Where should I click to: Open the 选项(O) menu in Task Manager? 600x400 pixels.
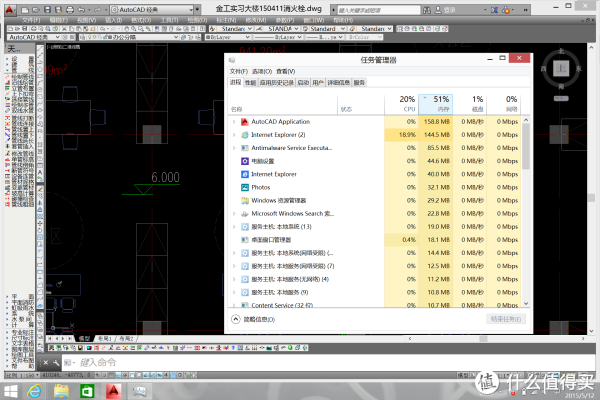coord(262,72)
